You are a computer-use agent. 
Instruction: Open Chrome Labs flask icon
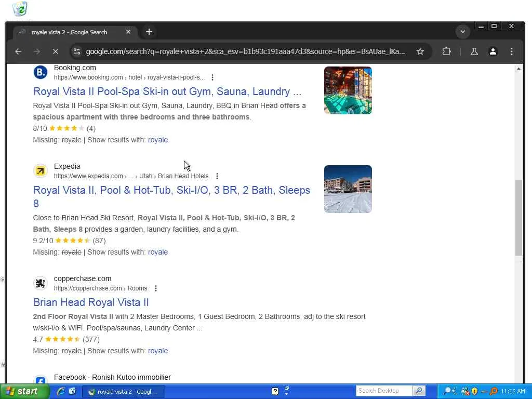pos(474,51)
